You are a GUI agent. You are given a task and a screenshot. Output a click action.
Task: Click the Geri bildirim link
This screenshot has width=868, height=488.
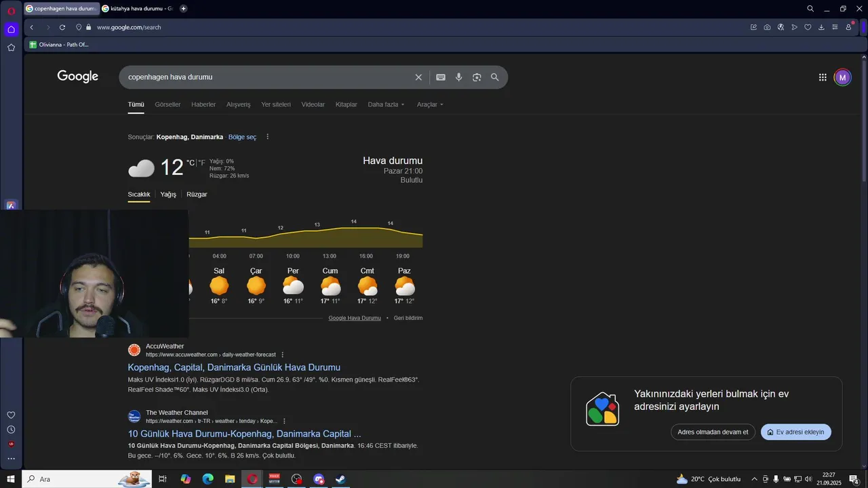tap(408, 318)
